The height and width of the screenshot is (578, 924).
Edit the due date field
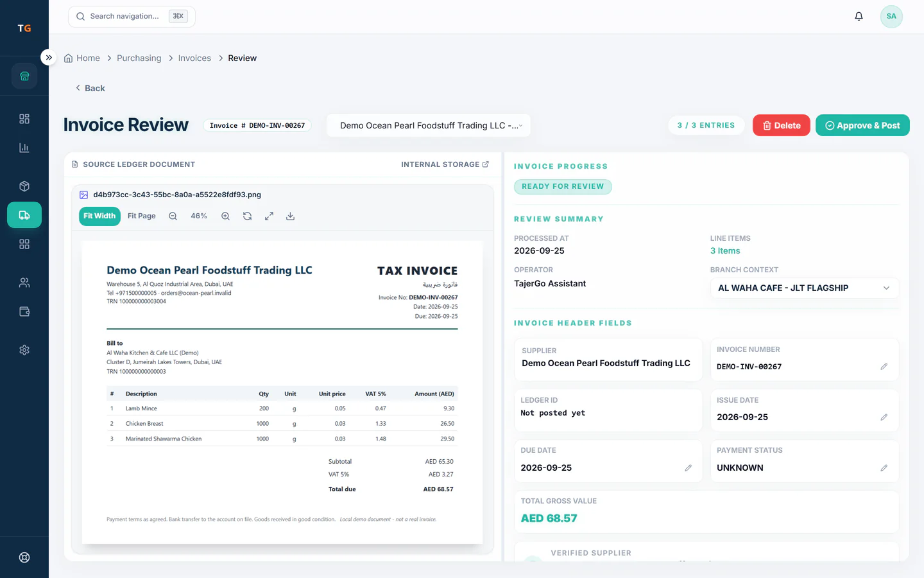pyautogui.click(x=688, y=468)
